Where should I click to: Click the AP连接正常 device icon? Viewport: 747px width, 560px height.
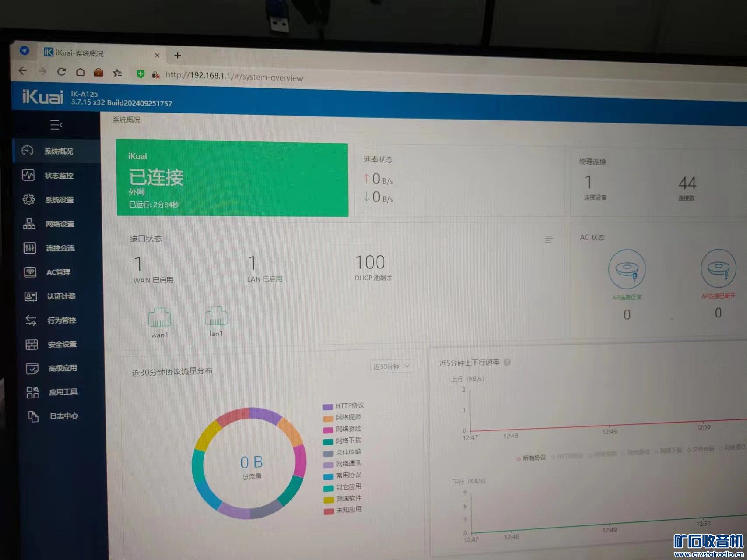tap(627, 269)
